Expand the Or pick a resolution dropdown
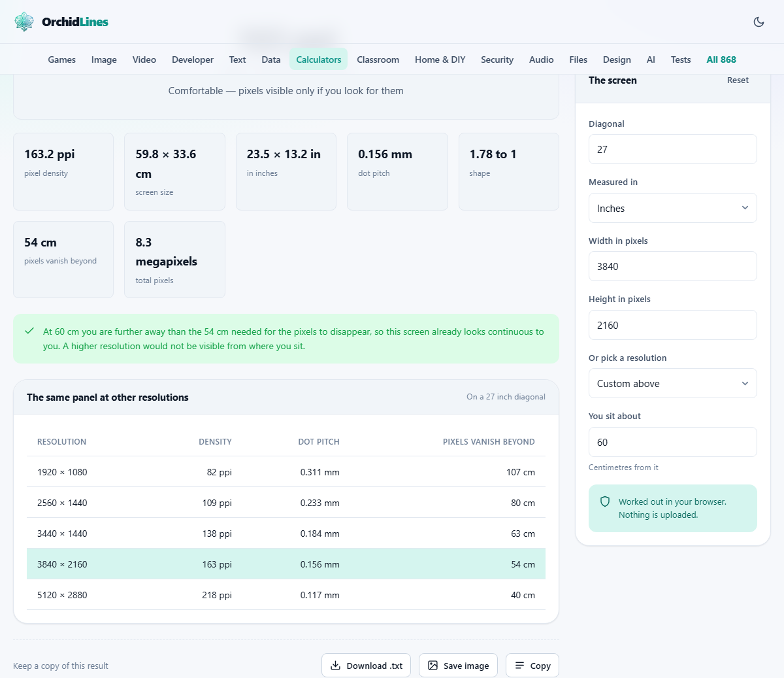Screen dimensions: 784x678 (x=672, y=383)
